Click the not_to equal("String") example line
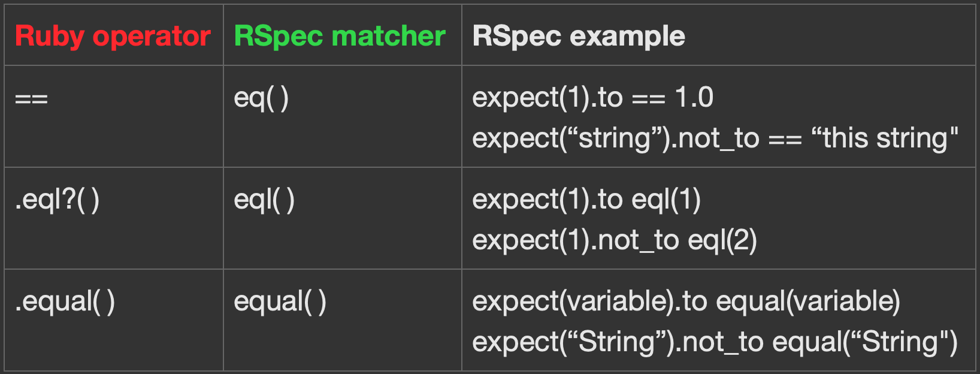Screen dimensions: 980x374 click(x=715, y=342)
